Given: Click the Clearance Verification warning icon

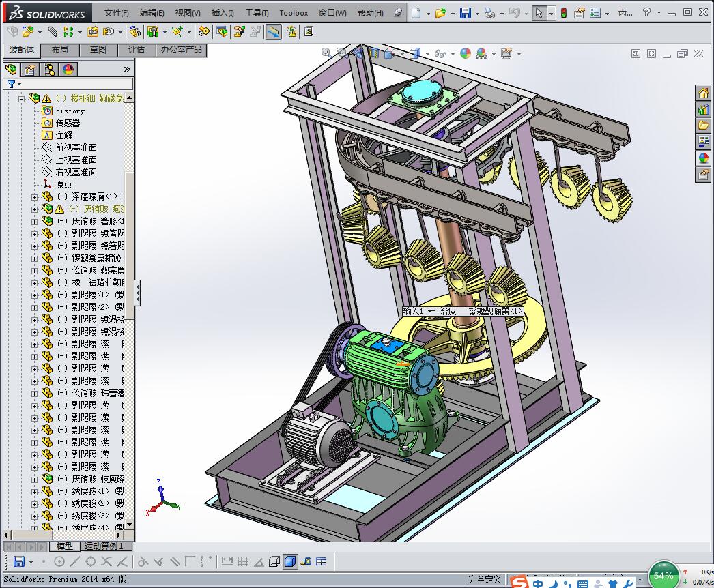Looking at the screenshot, I should click(x=291, y=31).
